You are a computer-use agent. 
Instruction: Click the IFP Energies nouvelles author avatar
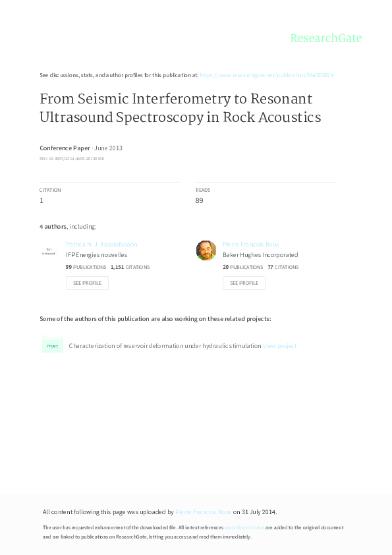click(x=49, y=250)
